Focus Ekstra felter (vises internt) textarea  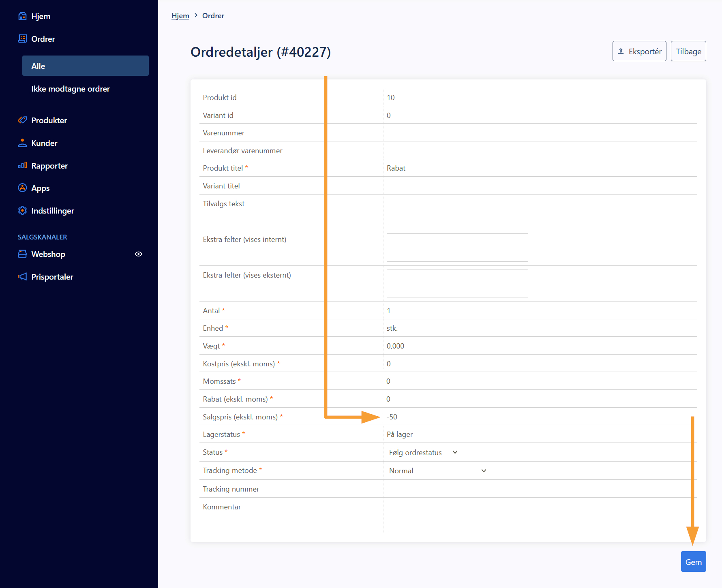[x=457, y=248]
